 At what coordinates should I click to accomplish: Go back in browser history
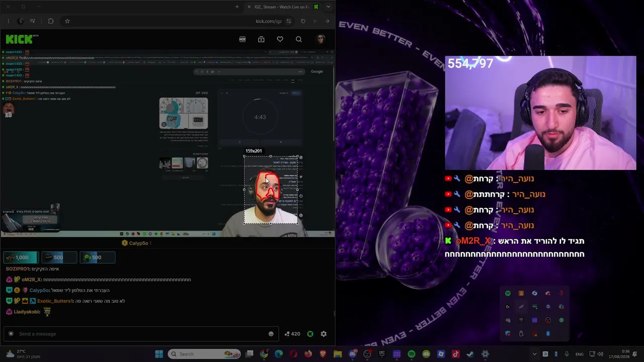pos(327,21)
